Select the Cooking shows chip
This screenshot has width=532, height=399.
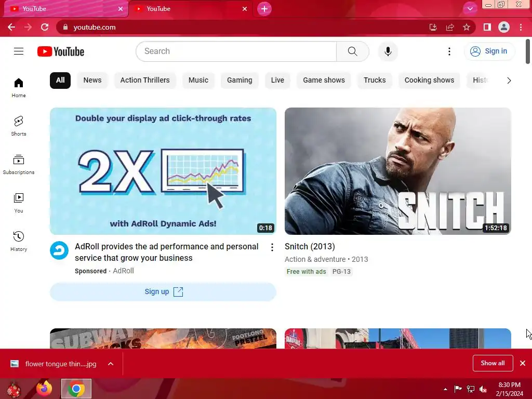point(429,81)
